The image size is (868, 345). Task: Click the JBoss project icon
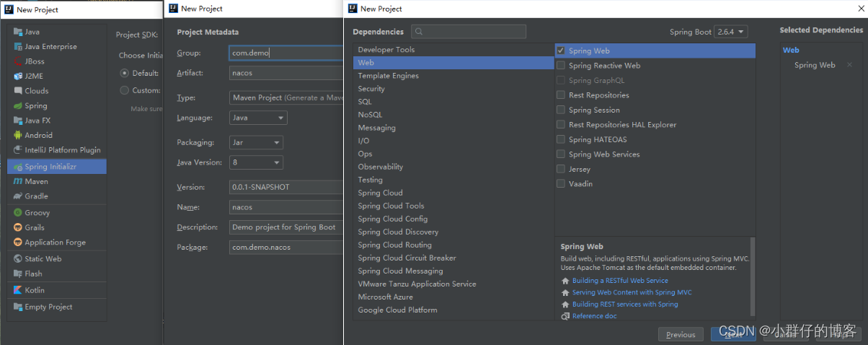(18, 61)
